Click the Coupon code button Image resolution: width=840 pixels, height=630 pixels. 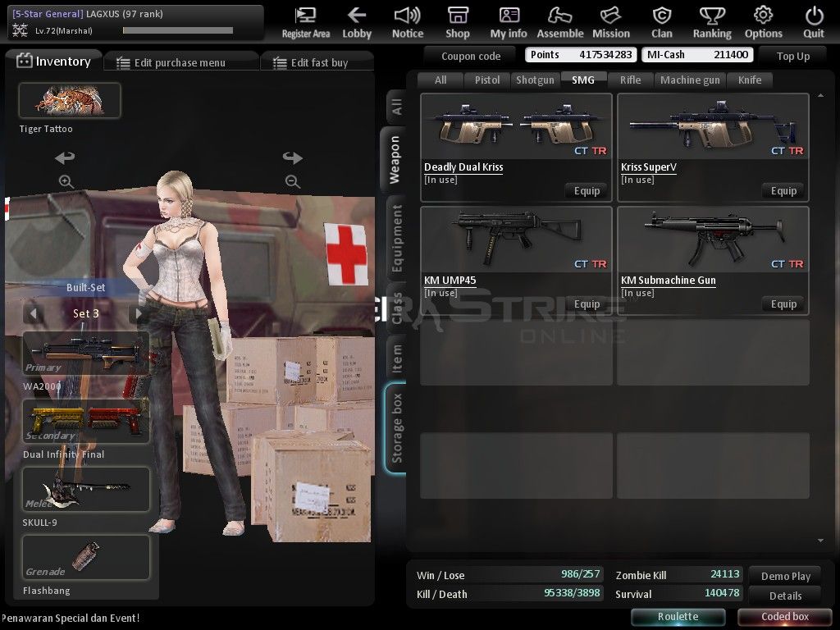click(x=470, y=56)
